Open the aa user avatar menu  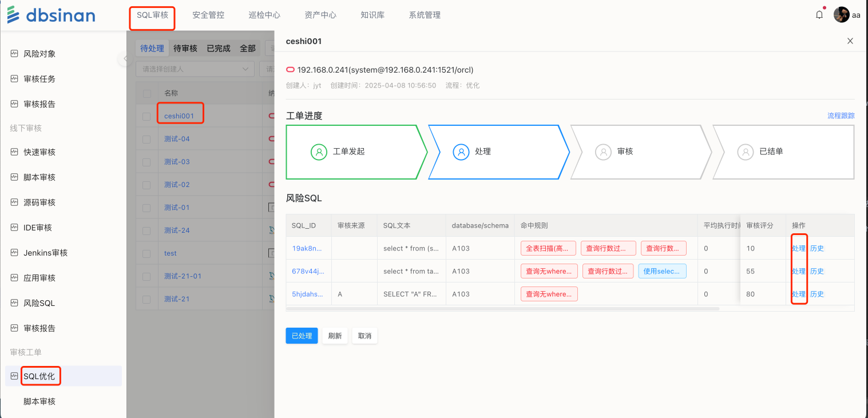(x=841, y=15)
